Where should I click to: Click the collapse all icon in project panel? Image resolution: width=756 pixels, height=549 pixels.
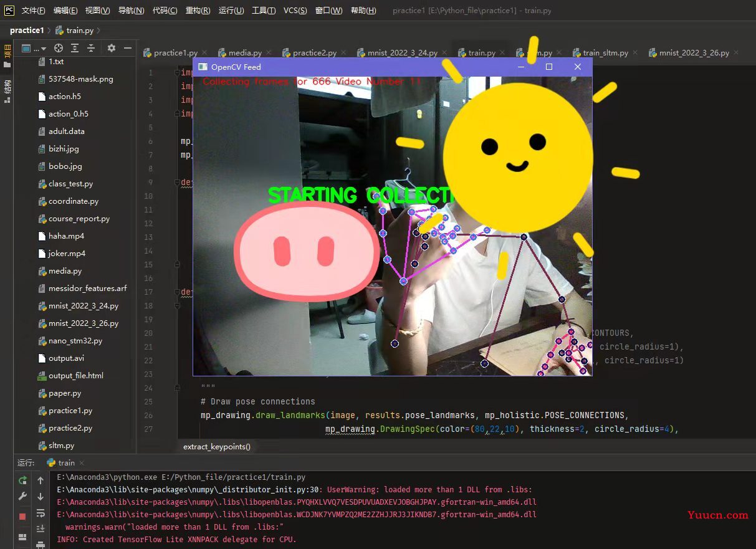coord(91,48)
